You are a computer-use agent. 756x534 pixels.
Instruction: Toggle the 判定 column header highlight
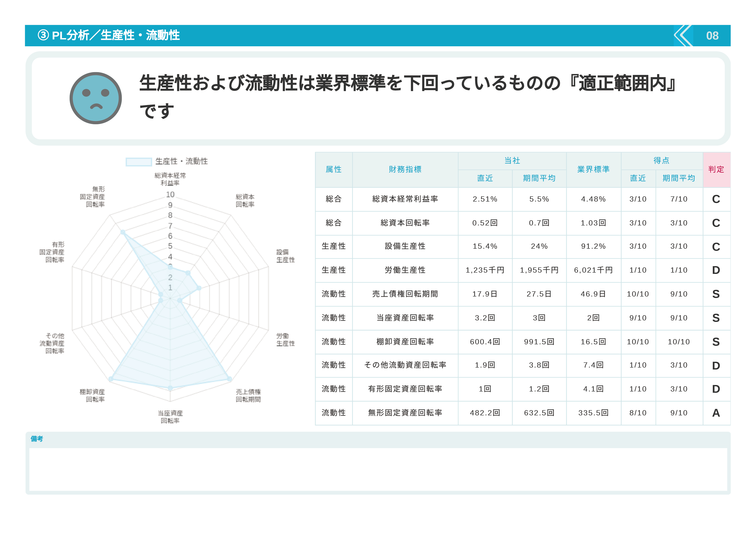point(717,170)
